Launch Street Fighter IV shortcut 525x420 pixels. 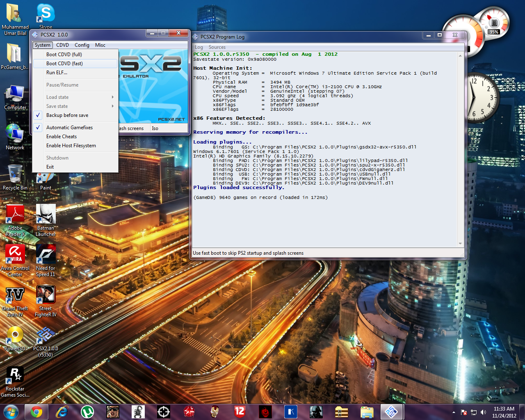[x=46, y=301]
